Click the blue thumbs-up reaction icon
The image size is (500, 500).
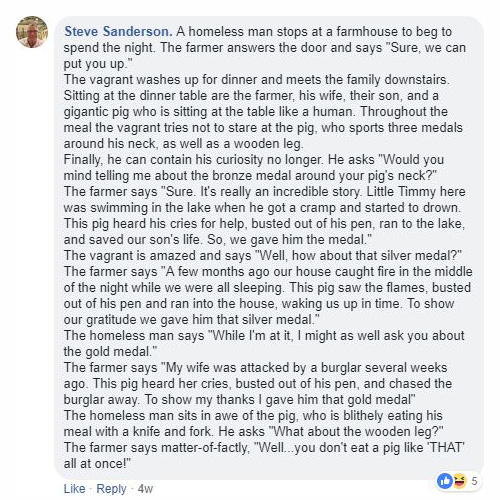click(x=445, y=481)
